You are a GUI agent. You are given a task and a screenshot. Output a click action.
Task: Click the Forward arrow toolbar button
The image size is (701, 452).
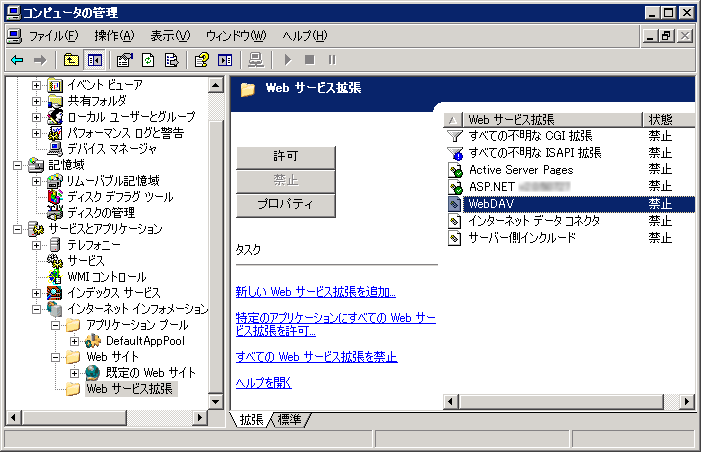tap(40, 60)
